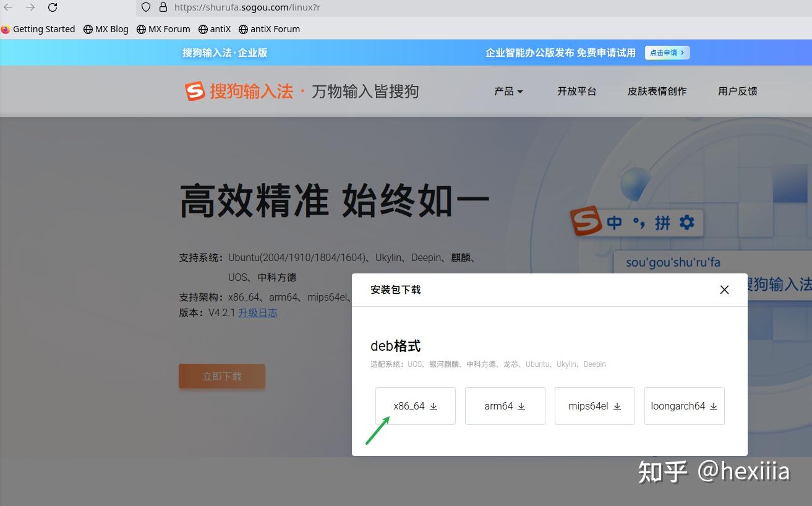Click the browser back navigation arrow
Viewport: 812px width, 506px height.
pyautogui.click(x=7, y=7)
